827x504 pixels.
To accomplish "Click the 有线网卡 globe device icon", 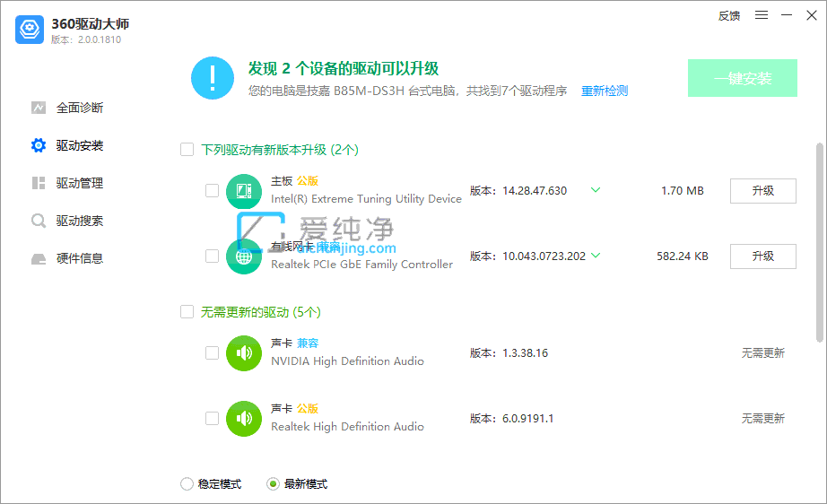I will (244, 256).
